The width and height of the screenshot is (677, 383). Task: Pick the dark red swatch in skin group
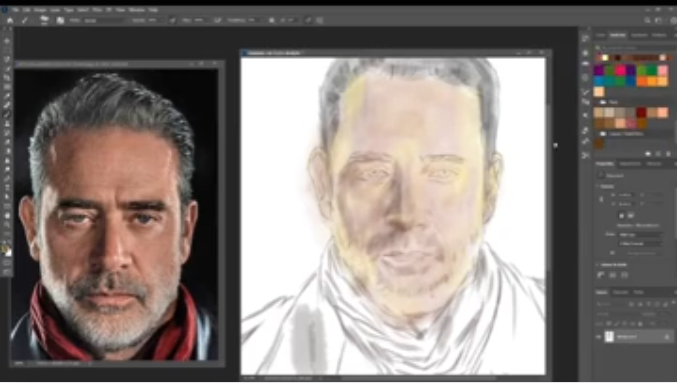tap(641, 113)
